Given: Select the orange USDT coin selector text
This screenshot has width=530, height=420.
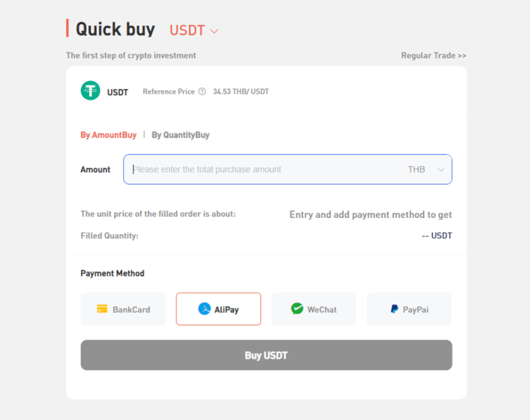Looking at the screenshot, I should tap(187, 30).
